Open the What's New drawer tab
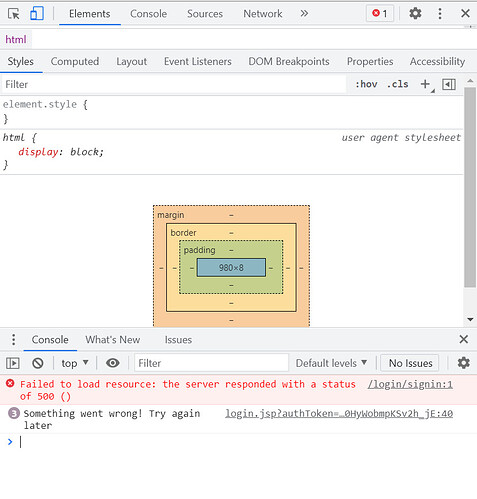 point(113,340)
